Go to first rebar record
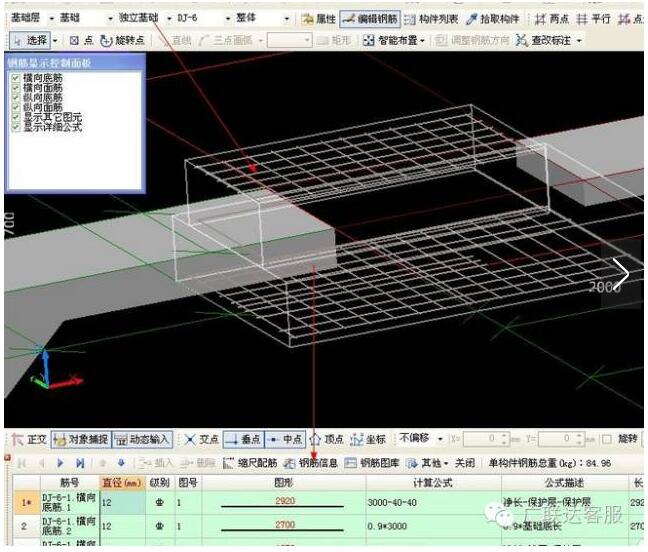Screen dimensions: 648x552 [22, 463]
